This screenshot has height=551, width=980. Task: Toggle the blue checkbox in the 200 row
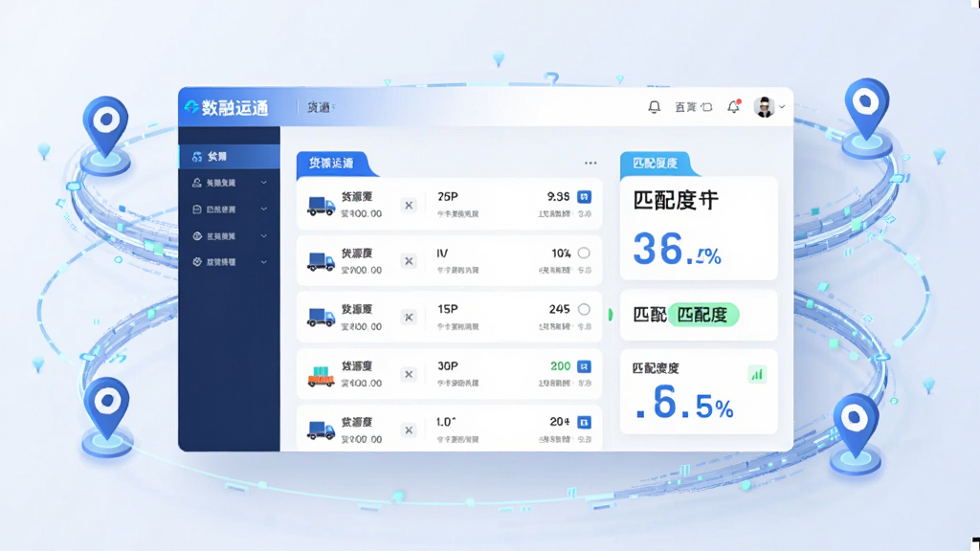point(584,366)
